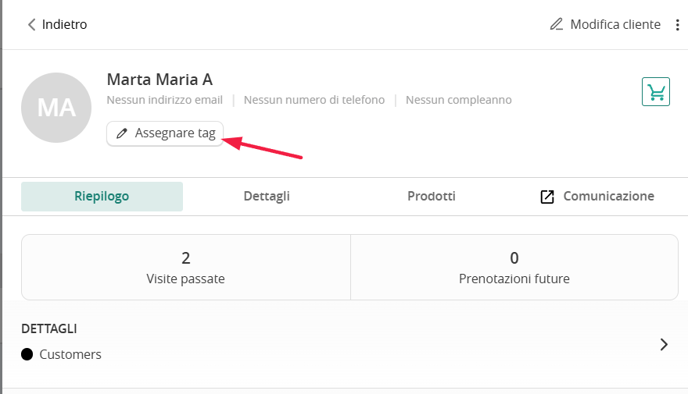Image resolution: width=688 pixels, height=394 pixels.
Task: Switch to the Dettagli tab
Action: click(x=266, y=197)
